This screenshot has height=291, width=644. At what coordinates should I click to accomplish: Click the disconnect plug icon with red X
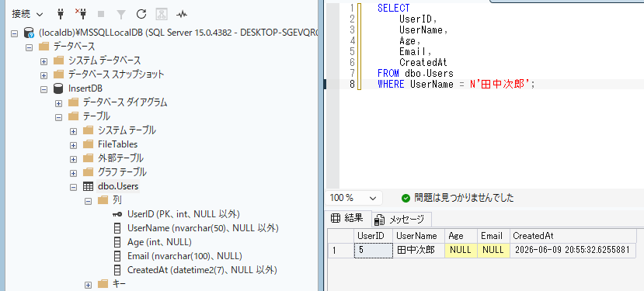pos(81,15)
